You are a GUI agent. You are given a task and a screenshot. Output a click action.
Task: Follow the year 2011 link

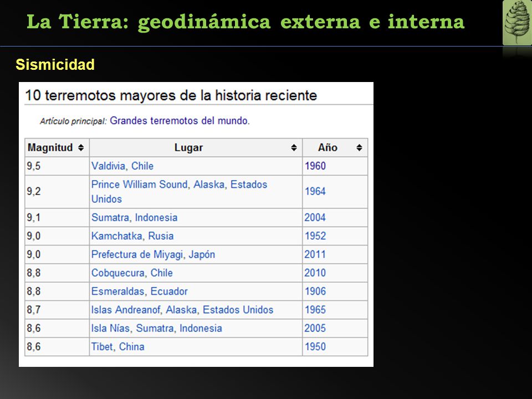click(x=315, y=254)
